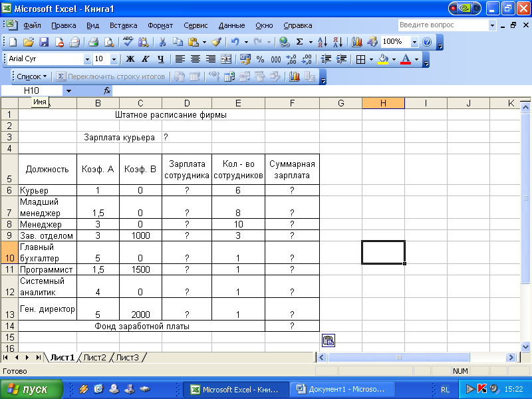Click the Help question mark icon

pos(427,42)
